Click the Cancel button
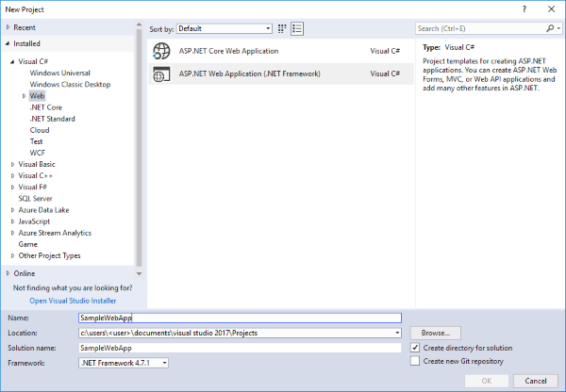Viewport: 566px width, 392px height. click(536, 381)
